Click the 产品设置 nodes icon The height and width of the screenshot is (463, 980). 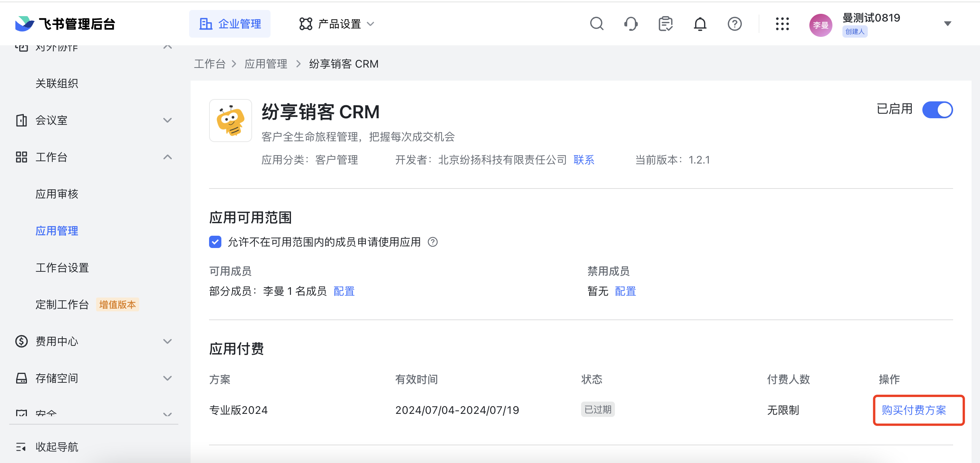pos(306,24)
